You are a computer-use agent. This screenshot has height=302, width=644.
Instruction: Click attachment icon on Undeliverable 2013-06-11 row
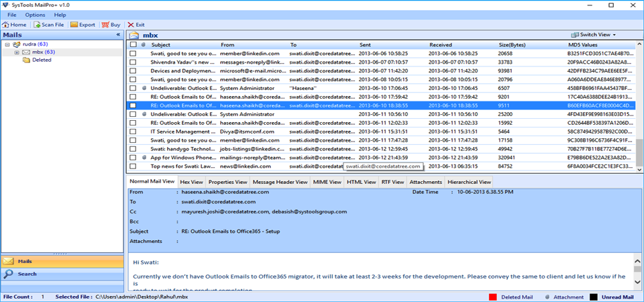(144, 114)
